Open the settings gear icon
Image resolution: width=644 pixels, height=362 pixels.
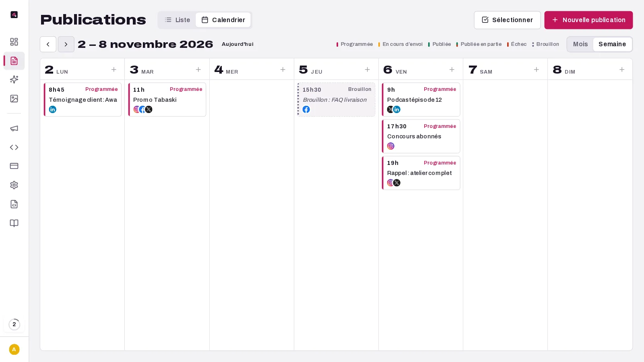(x=14, y=185)
